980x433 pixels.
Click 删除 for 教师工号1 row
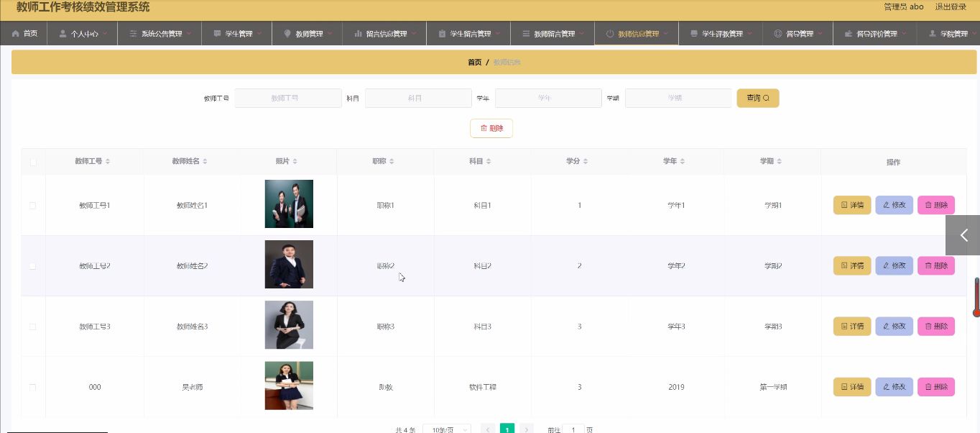[x=936, y=205]
